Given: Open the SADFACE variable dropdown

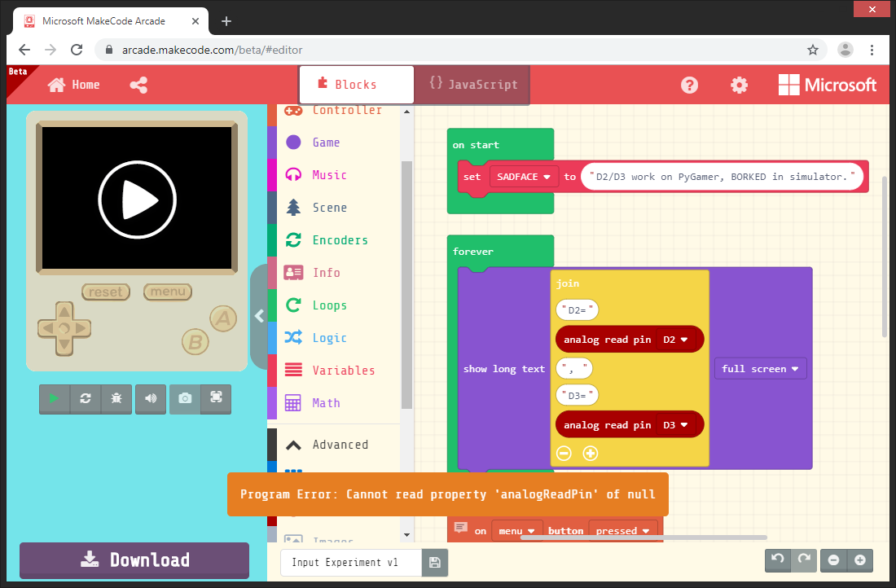Looking at the screenshot, I should [x=524, y=178].
